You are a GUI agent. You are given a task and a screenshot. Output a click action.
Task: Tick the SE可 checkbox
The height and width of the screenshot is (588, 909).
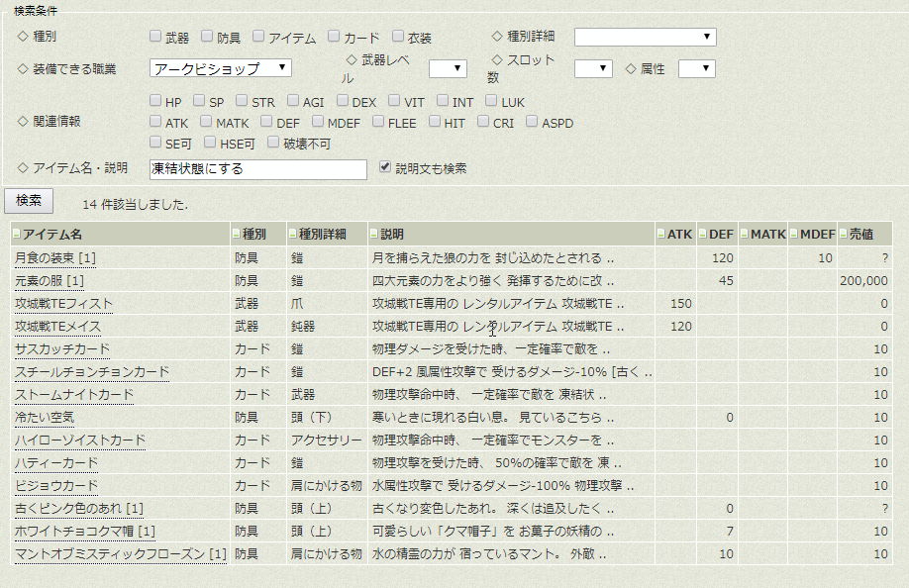pyautogui.click(x=155, y=142)
